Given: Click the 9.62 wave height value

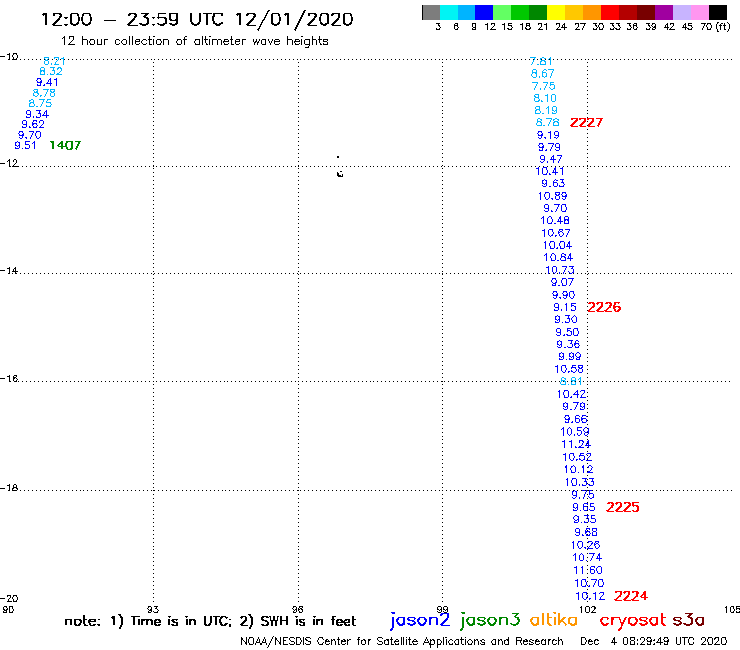Looking at the screenshot, I should coord(33,125).
